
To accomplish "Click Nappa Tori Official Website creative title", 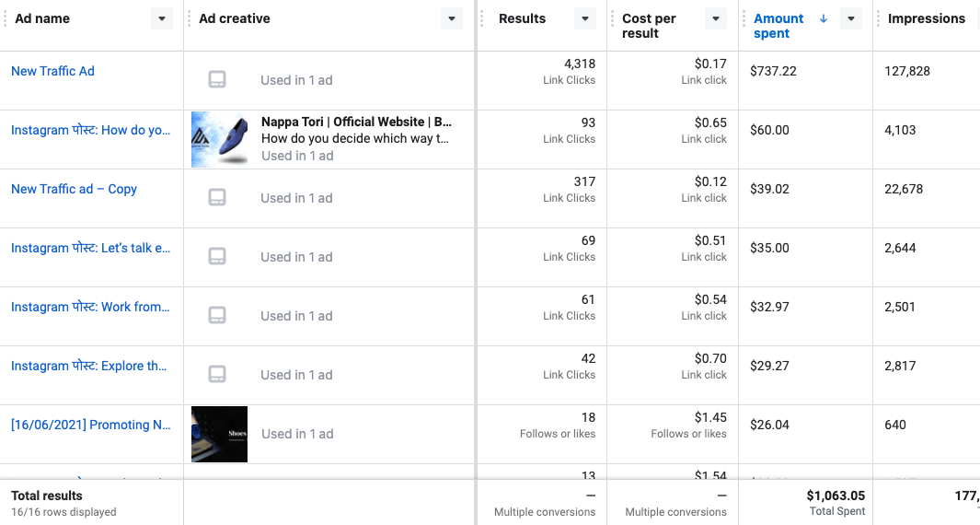I will [356, 122].
